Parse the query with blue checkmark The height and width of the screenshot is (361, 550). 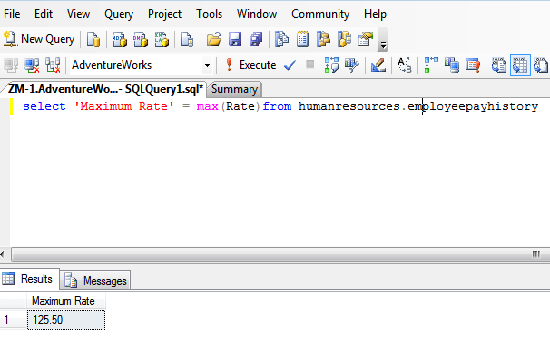290,65
